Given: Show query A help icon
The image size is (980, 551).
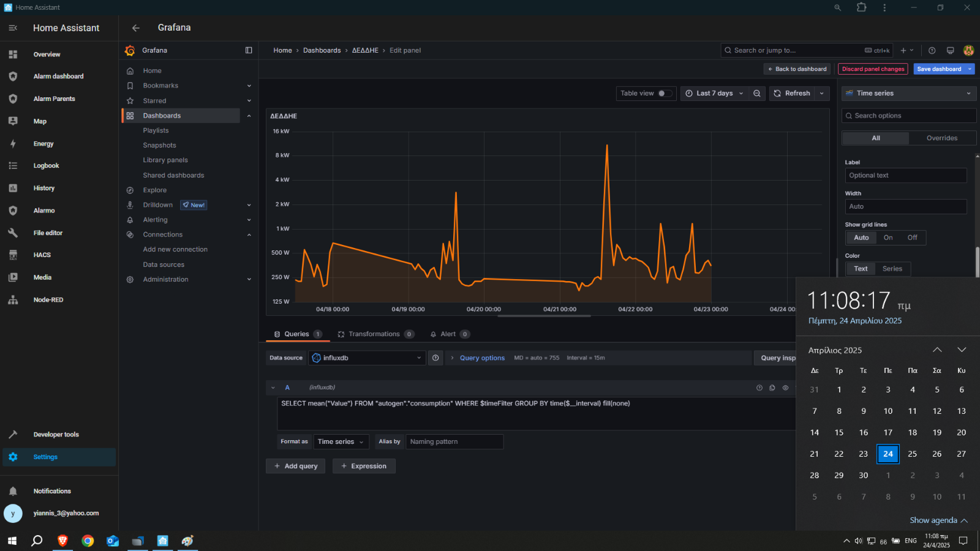Looking at the screenshot, I should click(x=759, y=388).
